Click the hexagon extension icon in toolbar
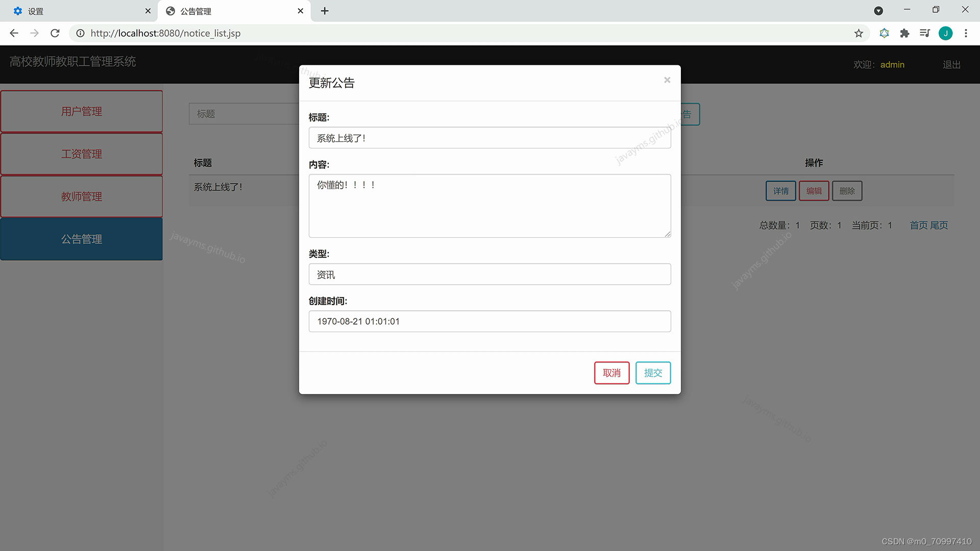Viewport: 980px width, 551px height. (x=884, y=33)
